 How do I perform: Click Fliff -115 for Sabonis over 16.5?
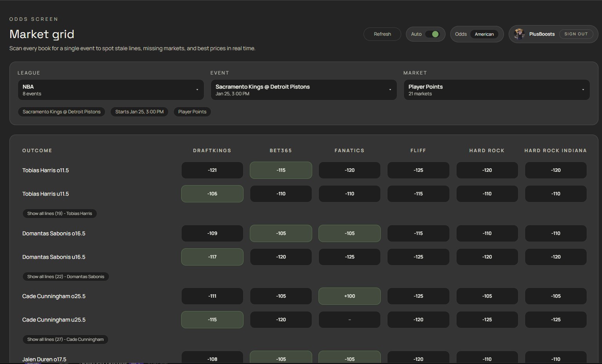pos(418,233)
